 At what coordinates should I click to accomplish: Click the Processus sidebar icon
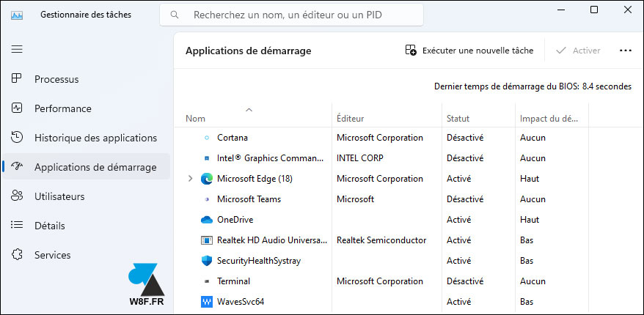[16, 79]
